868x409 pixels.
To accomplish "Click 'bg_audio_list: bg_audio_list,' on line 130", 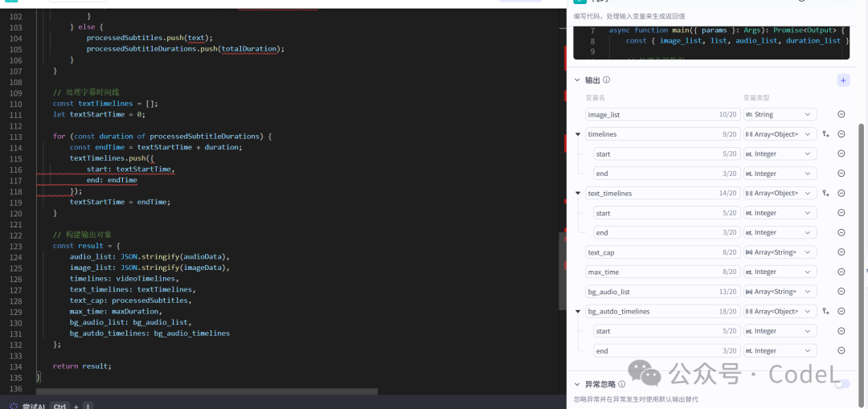I will tap(131, 322).
